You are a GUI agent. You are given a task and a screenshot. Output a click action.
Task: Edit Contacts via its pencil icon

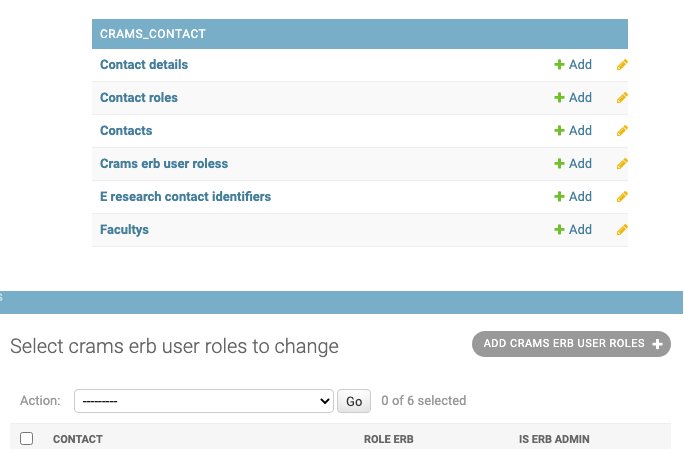pos(622,131)
